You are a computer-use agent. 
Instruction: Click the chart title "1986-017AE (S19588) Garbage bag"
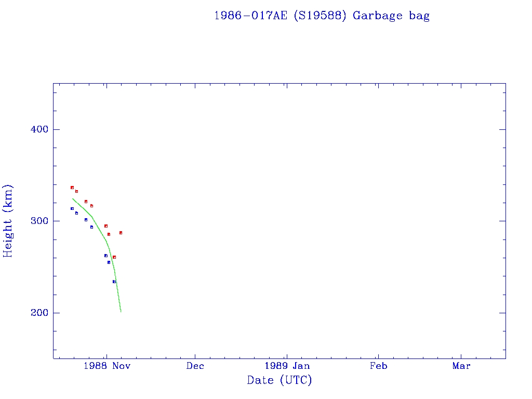pos(322,16)
